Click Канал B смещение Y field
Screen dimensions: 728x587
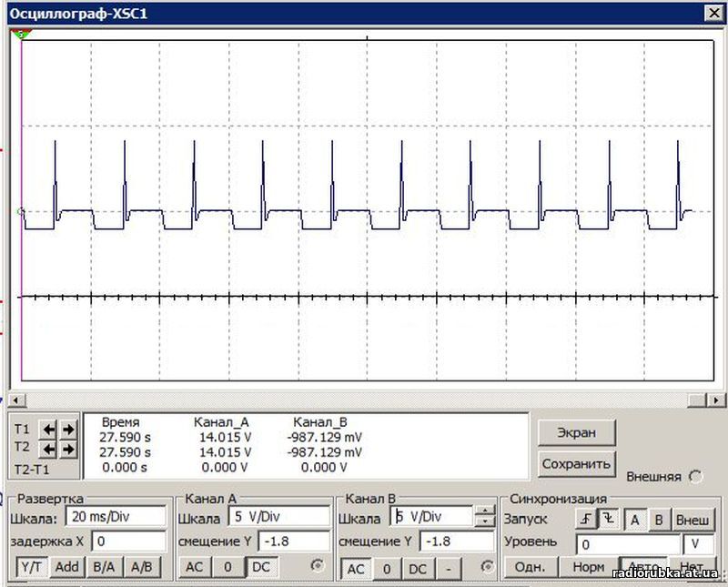click(457, 541)
